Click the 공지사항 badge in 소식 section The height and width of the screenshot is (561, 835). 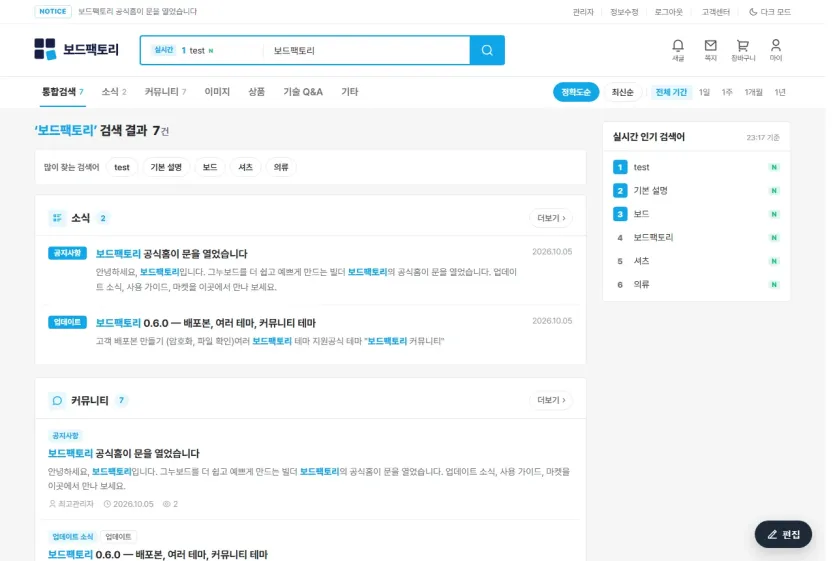coord(67,253)
